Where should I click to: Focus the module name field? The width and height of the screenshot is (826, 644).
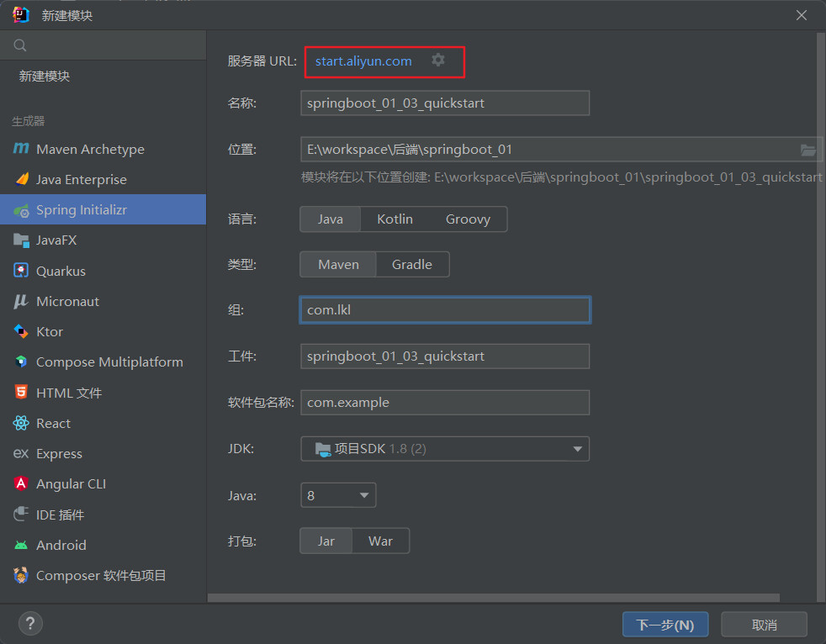click(445, 103)
